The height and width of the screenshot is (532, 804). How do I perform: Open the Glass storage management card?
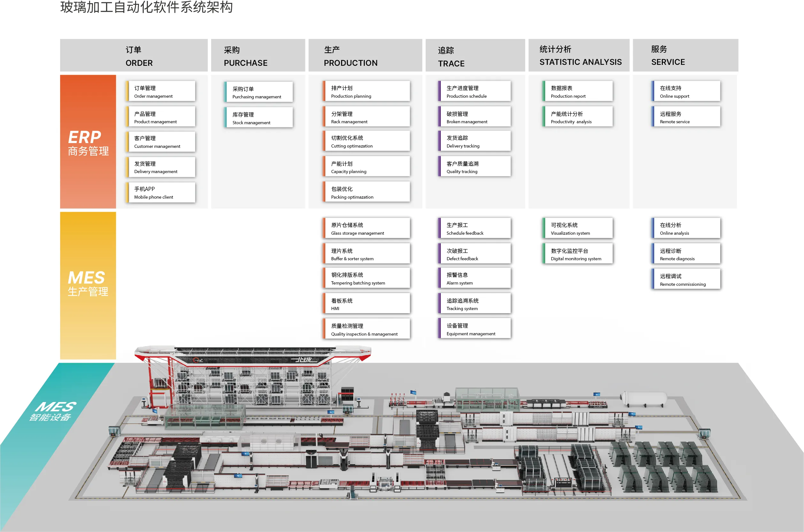click(x=366, y=228)
